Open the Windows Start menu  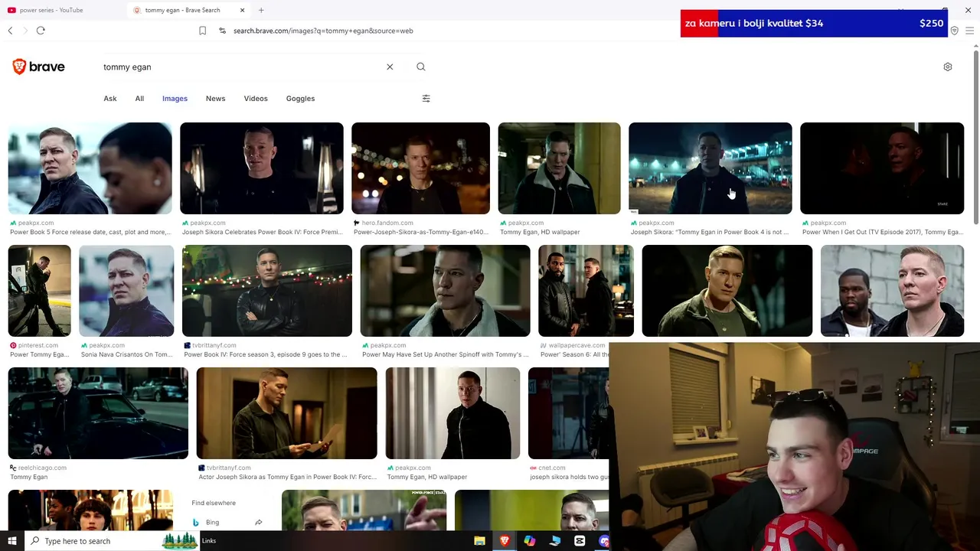[x=11, y=541]
